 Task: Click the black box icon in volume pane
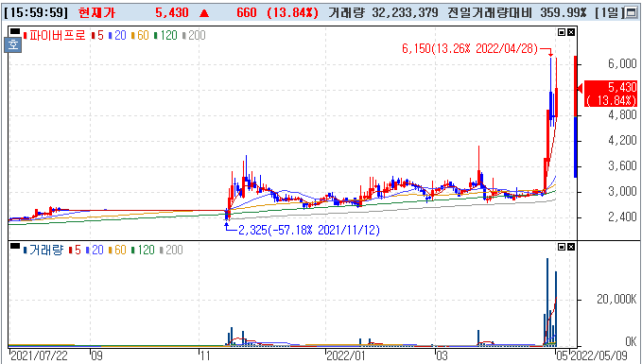coord(15,246)
